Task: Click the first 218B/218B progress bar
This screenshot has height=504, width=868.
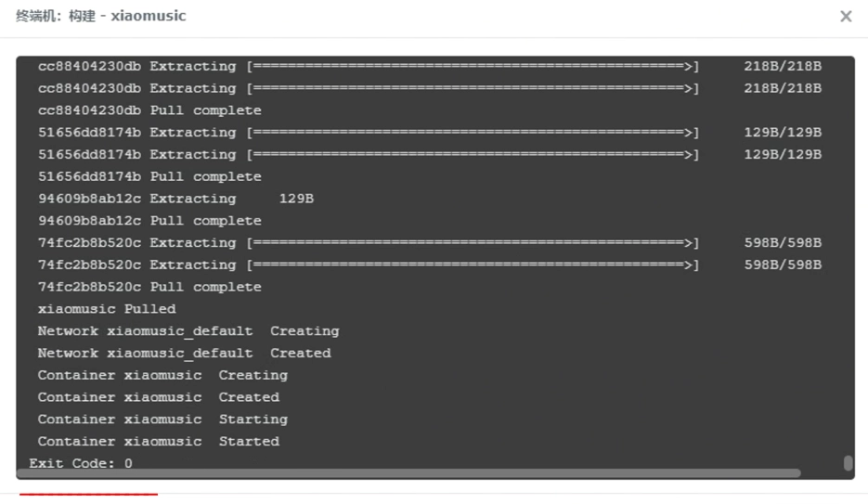Action: tap(473, 67)
